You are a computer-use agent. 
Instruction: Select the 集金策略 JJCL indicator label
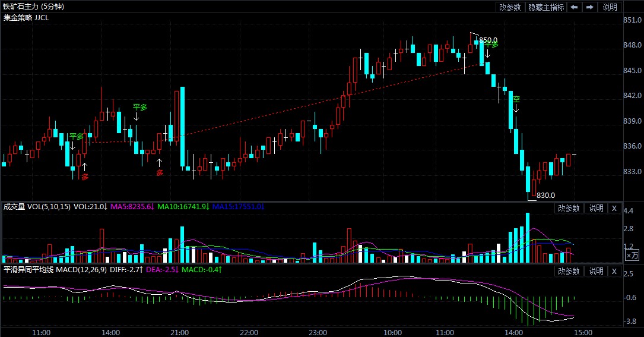pos(26,18)
